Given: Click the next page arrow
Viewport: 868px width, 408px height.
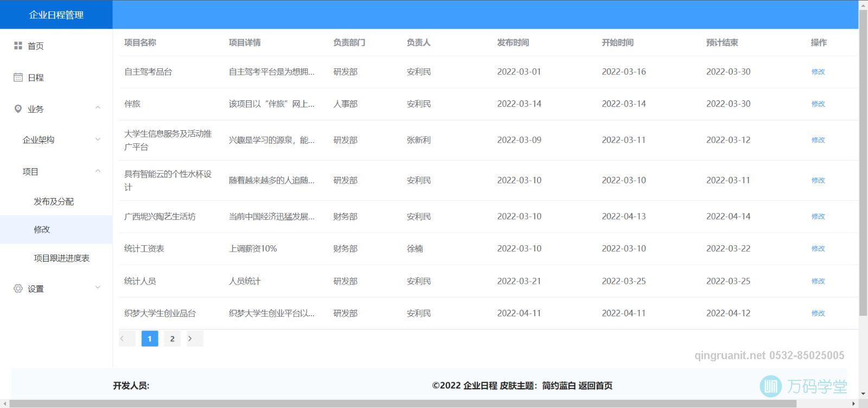Looking at the screenshot, I should pyautogui.click(x=195, y=339).
